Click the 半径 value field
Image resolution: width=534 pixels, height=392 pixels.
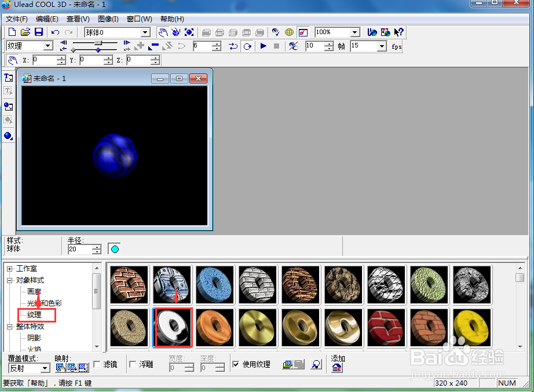coord(81,250)
